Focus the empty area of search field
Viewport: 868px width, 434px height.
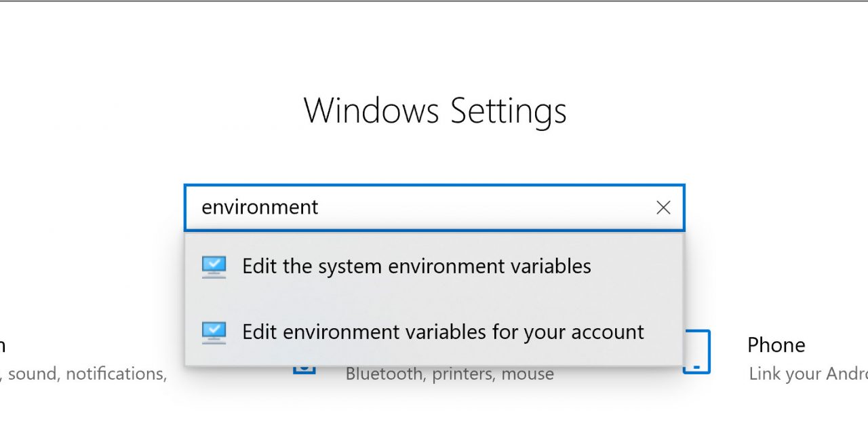[475, 208]
